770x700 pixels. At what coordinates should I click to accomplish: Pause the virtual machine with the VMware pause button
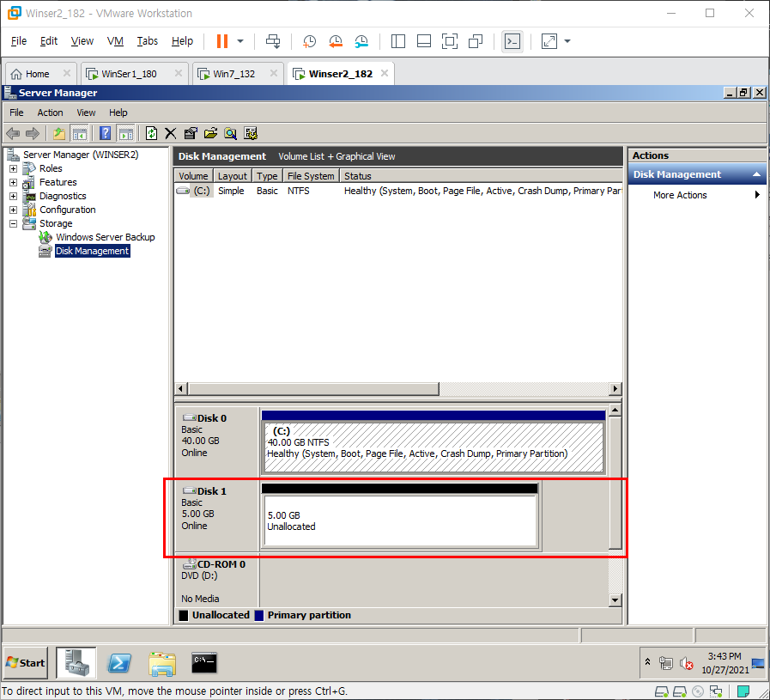222,41
